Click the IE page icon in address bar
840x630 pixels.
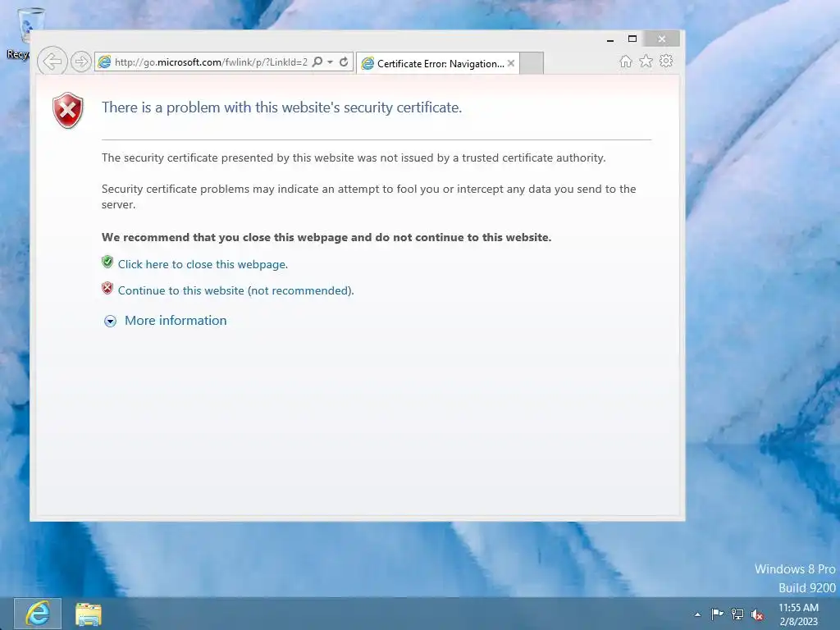coord(104,62)
